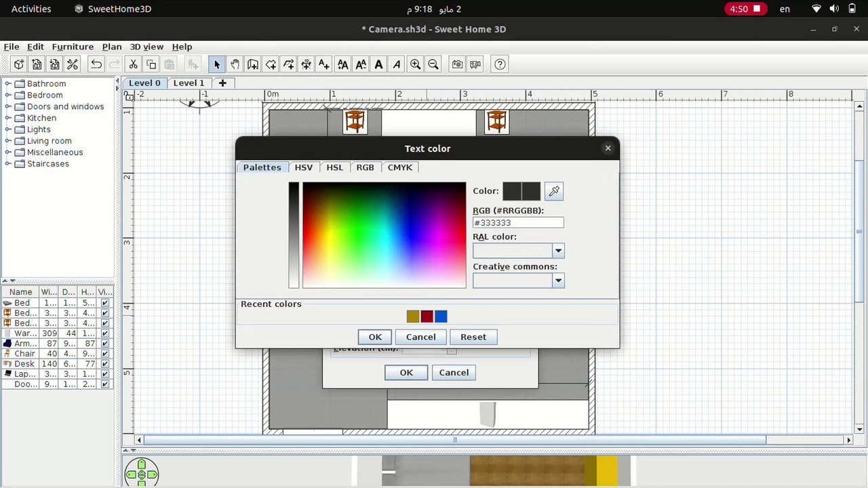The image size is (868, 488).
Task: Open the Creative commons dropdown
Action: [558, 281]
